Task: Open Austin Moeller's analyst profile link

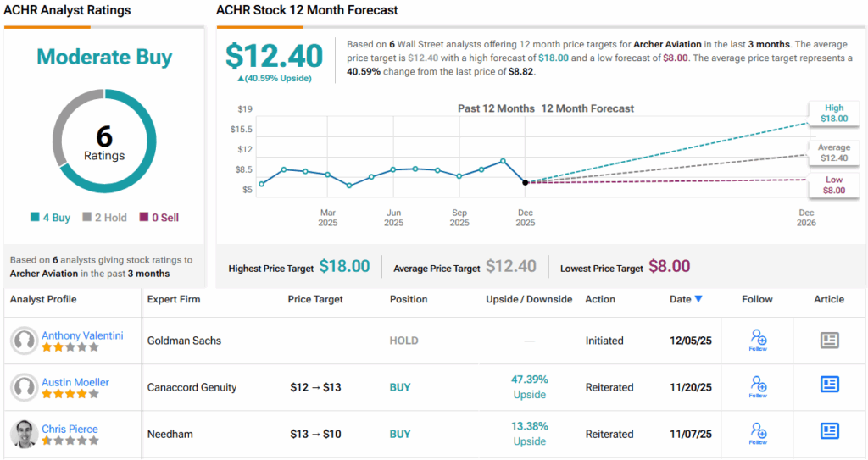Action: (75, 382)
